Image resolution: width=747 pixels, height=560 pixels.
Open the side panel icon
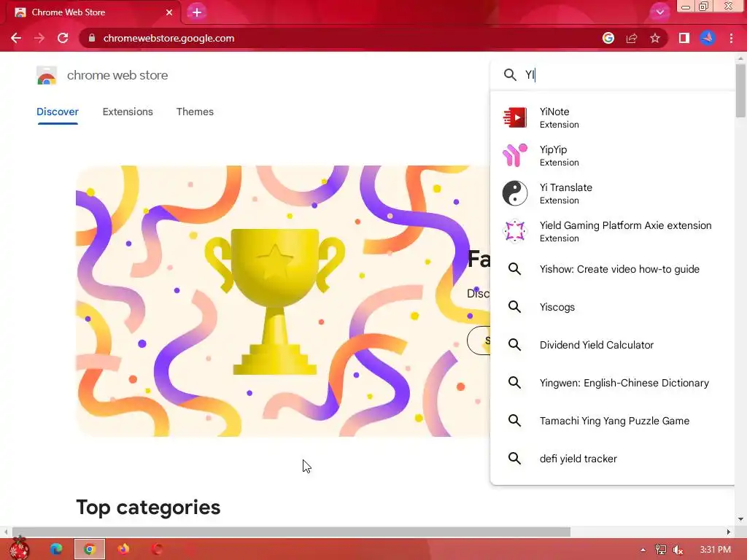point(684,38)
